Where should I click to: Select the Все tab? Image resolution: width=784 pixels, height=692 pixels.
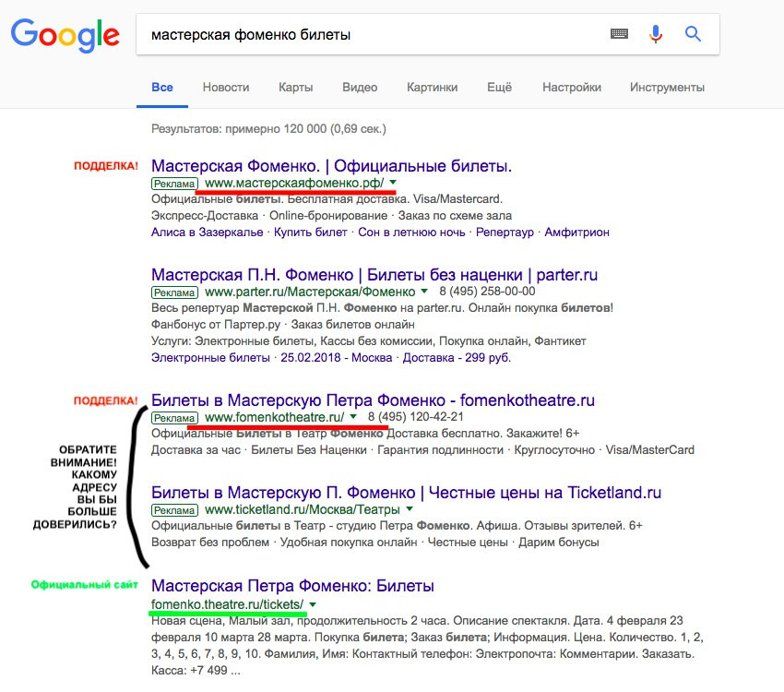[162, 87]
